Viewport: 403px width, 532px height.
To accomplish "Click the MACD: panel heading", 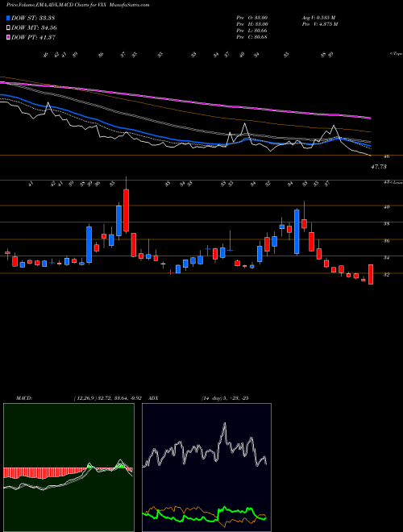I will tap(24, 398).
